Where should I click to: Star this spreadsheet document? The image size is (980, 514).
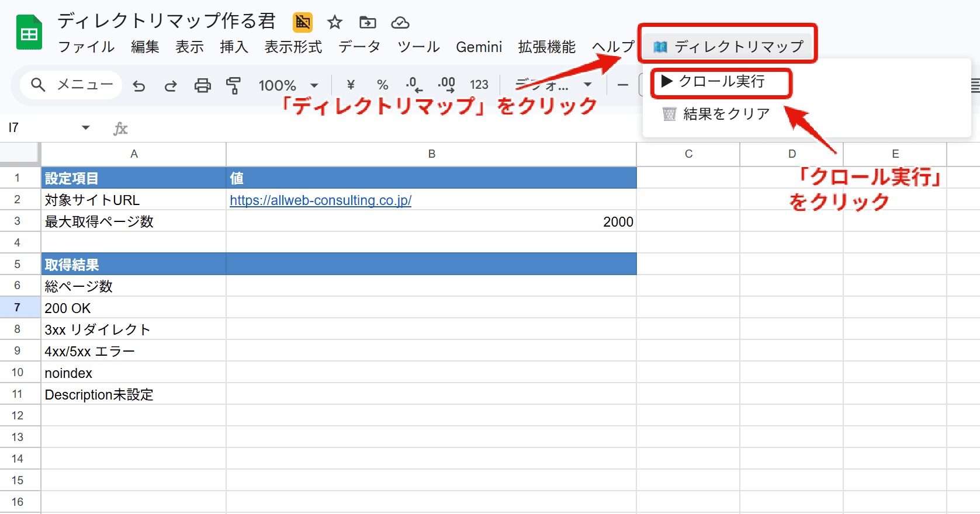click(x=334, y=23)
